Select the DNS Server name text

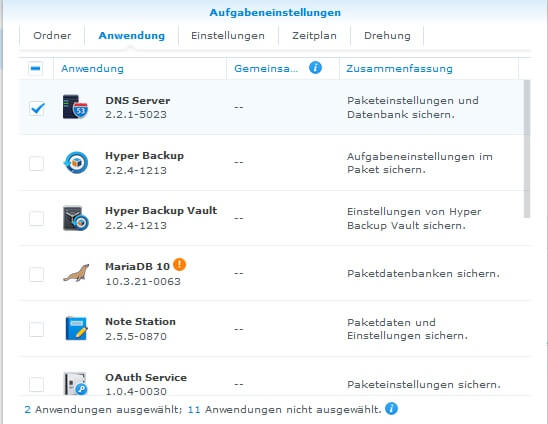(x=138, y=101)
